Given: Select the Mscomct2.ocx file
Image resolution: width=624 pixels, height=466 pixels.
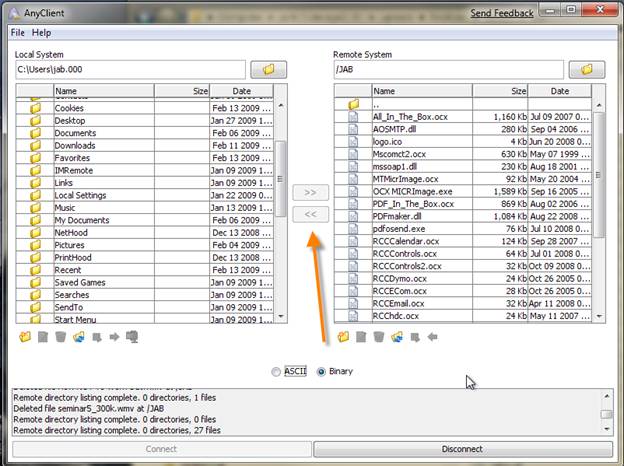Looking at the screenshot, I should coord(463,154).
